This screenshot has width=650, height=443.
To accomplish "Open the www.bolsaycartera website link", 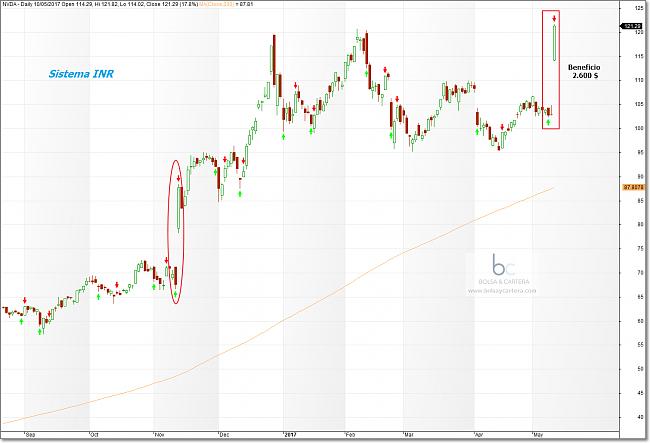I will point(500,291).
